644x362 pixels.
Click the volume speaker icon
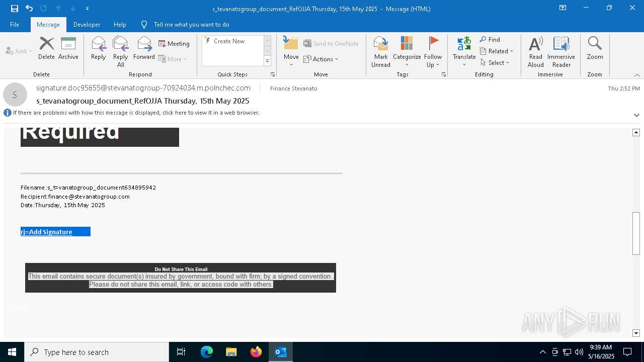tap(579, 352)
